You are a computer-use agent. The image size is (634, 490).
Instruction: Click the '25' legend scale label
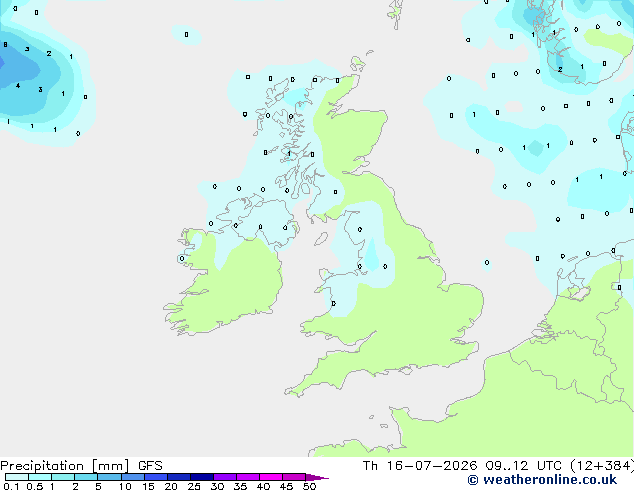(x=194, y=486)
